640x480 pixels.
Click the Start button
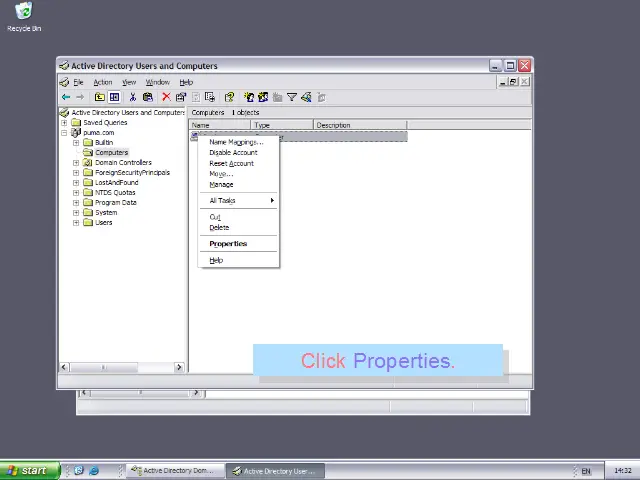tap(30, 471)
